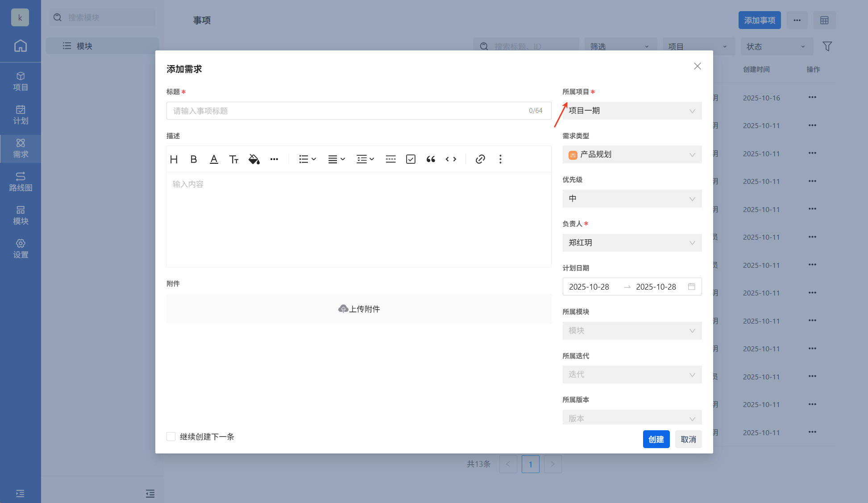868x503 pixels.
Task: Click the Heading format icon
Action: [x=174, y=159]
